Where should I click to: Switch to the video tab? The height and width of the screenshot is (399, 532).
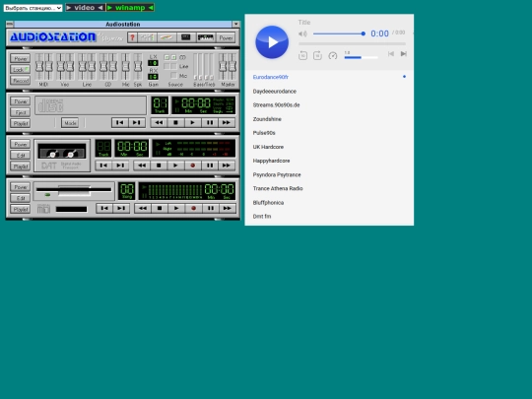point(85,8)
